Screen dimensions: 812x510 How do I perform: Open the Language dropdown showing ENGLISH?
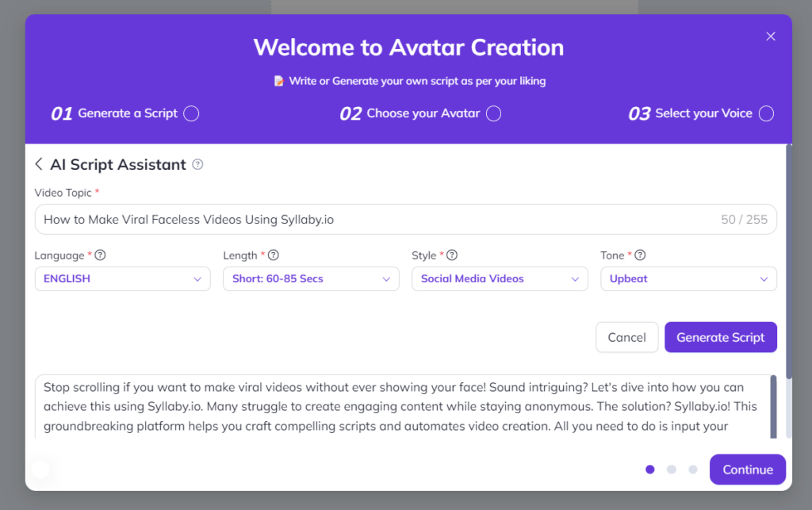pos(122,279)
